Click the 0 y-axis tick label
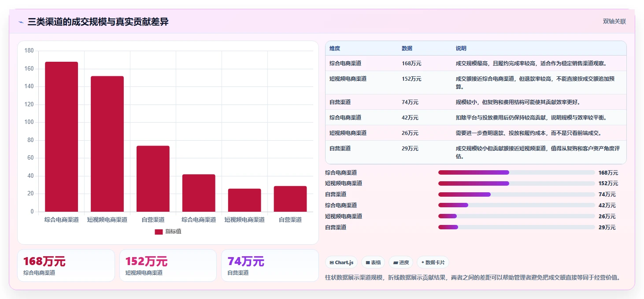The height and width of the screenshot is (299, 644). [32, 212]
